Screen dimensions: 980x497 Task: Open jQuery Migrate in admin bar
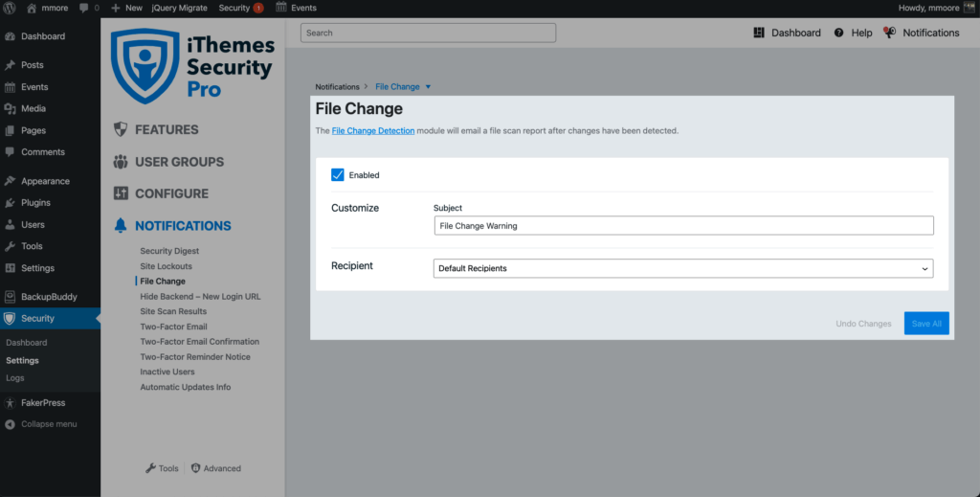click(179, 8)
